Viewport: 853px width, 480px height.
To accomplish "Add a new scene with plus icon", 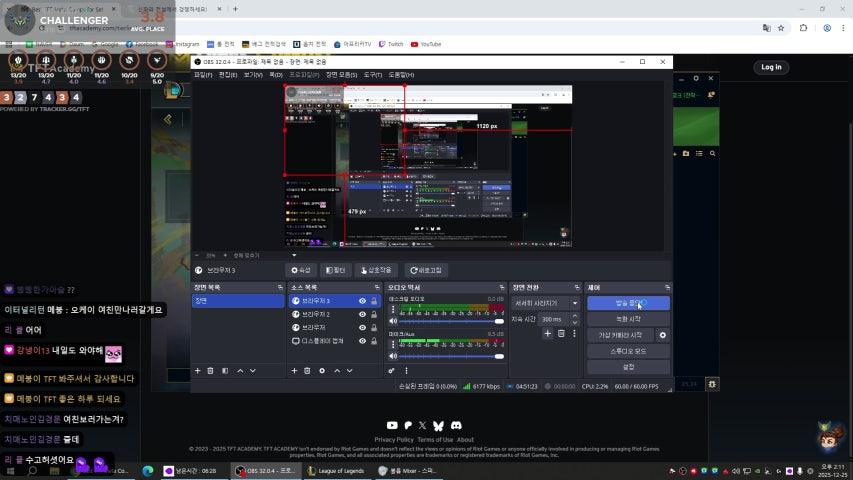I will click(x=197, y=371).
